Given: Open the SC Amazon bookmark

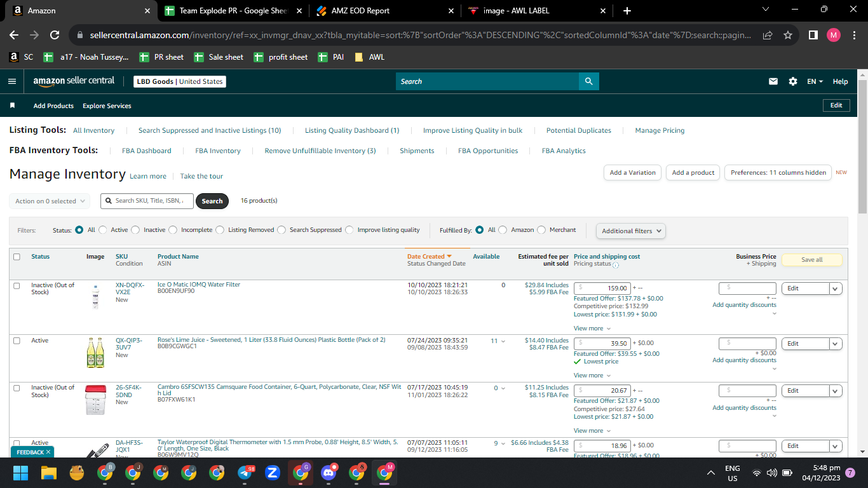Looking at the screenshot, I should click(21, 57).
